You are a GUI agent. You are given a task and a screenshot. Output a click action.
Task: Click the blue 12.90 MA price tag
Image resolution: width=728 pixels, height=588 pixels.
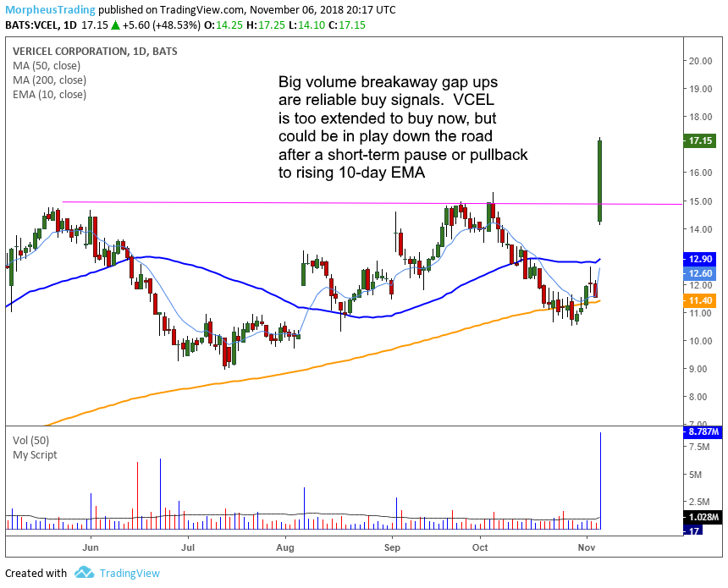coord(700,259)
